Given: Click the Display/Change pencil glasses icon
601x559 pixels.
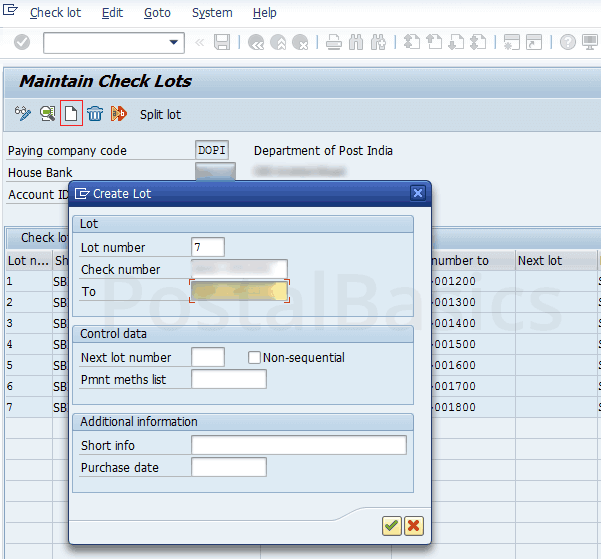Looking at the screenshot, I should [x=23, y=114].
